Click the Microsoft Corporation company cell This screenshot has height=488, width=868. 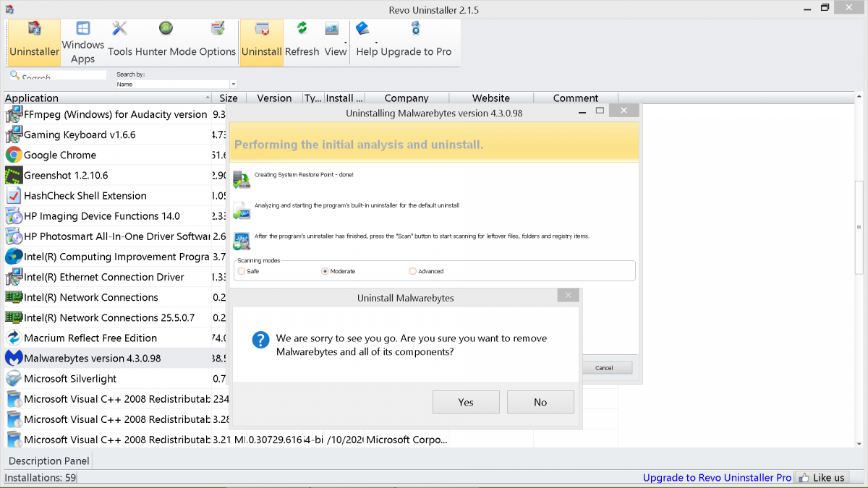[407, 440]
